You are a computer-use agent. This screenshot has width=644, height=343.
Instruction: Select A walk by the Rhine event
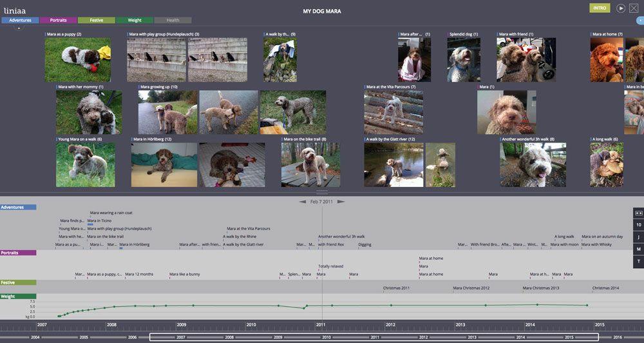point(240,237)
